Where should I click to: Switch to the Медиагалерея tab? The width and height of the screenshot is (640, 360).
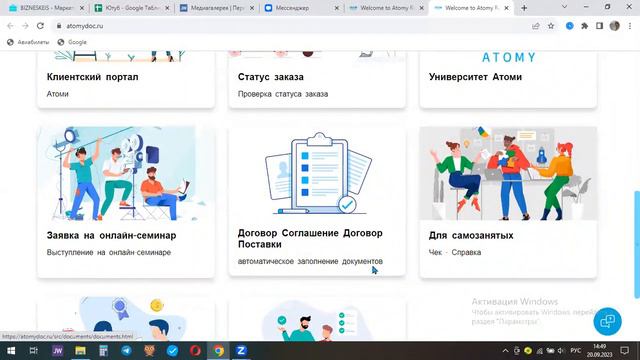216,8
